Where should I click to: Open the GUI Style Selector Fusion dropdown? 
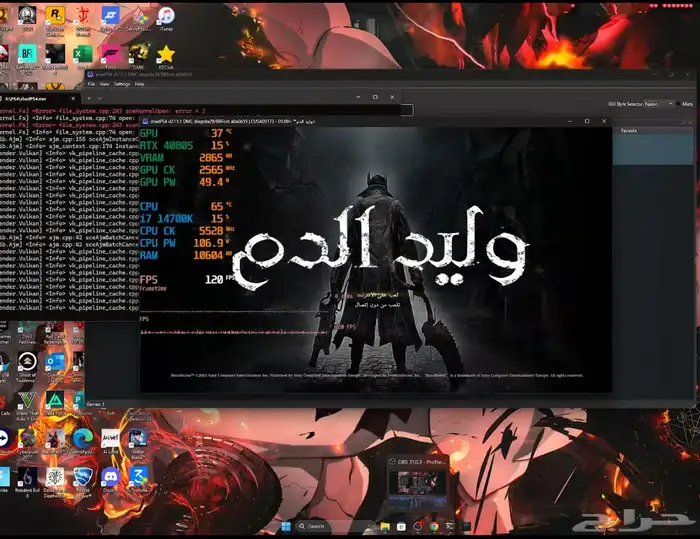pyautogui.click(x=658, y=104)
